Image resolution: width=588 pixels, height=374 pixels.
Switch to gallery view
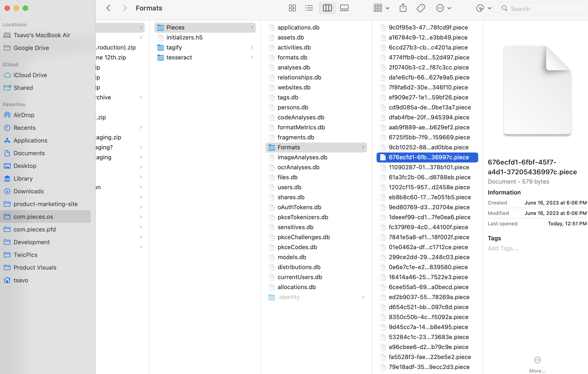tap(344, 8)
